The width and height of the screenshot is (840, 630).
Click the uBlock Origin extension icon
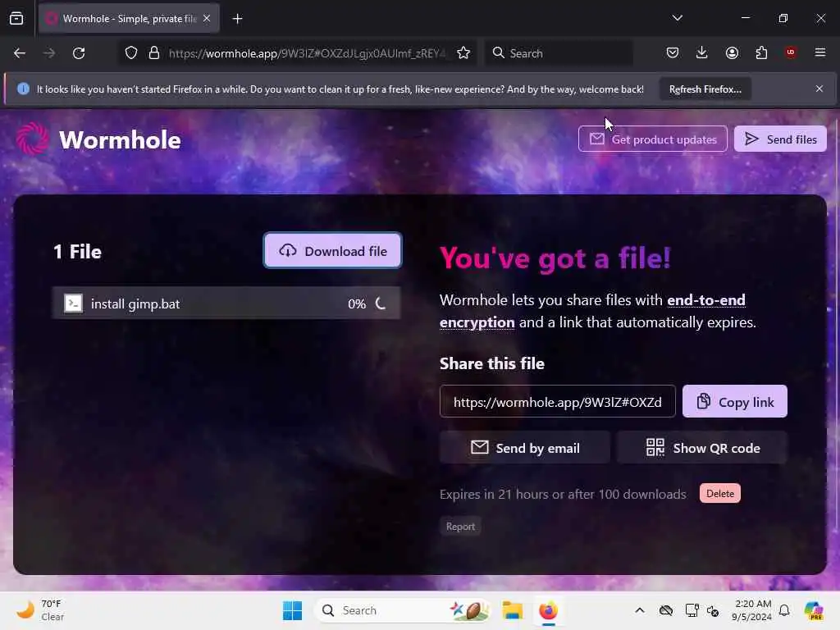click(790, 52)
